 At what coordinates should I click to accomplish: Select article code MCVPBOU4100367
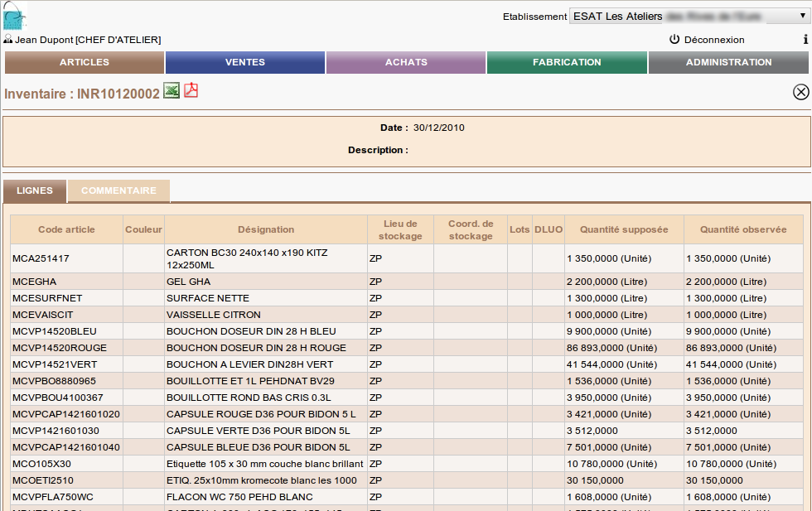[x=57, y=398]
